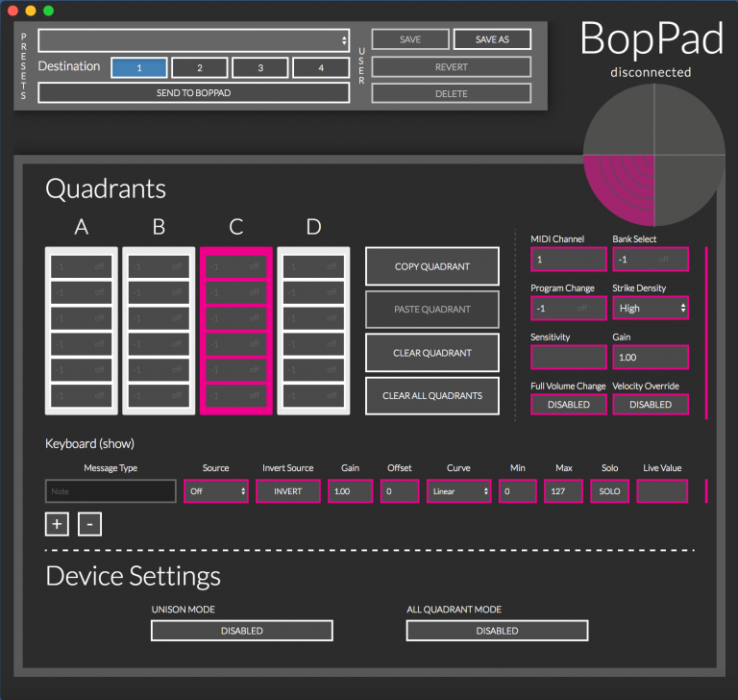Select Destination slot 2
The image size is (738, 700).
click(x=200, y=68)
